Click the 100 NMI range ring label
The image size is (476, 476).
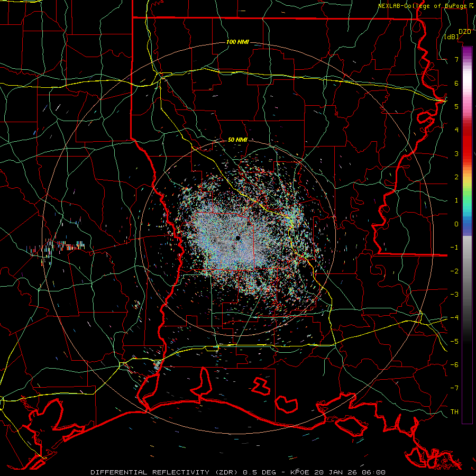point(237,42)
